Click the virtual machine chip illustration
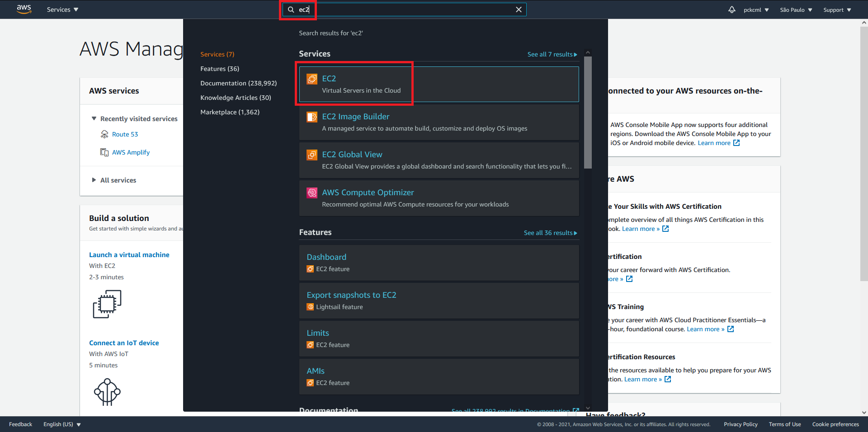 (107, 304)
